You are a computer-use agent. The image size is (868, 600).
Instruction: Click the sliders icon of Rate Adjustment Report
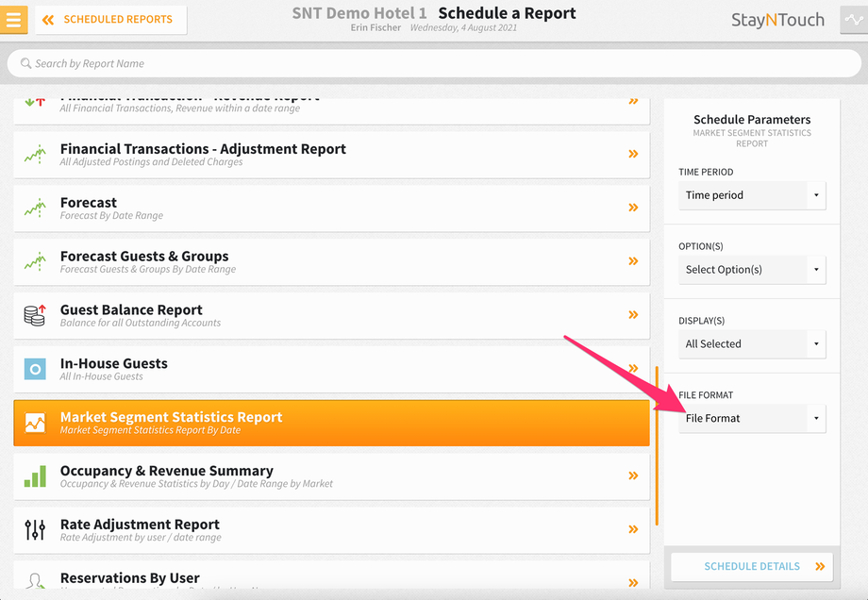pyautogui.click(x=35, y=530)
